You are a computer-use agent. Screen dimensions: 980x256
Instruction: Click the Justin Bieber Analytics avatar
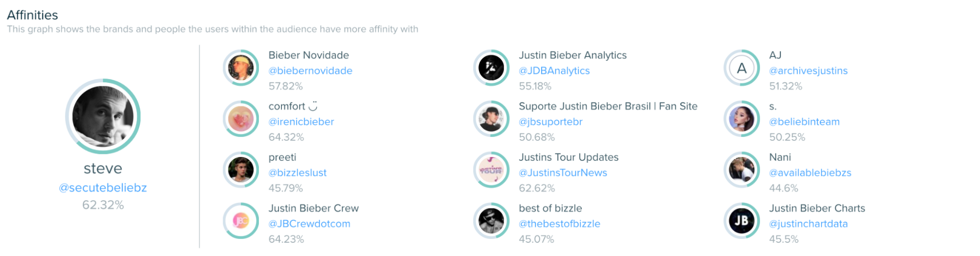pos(491,68)
